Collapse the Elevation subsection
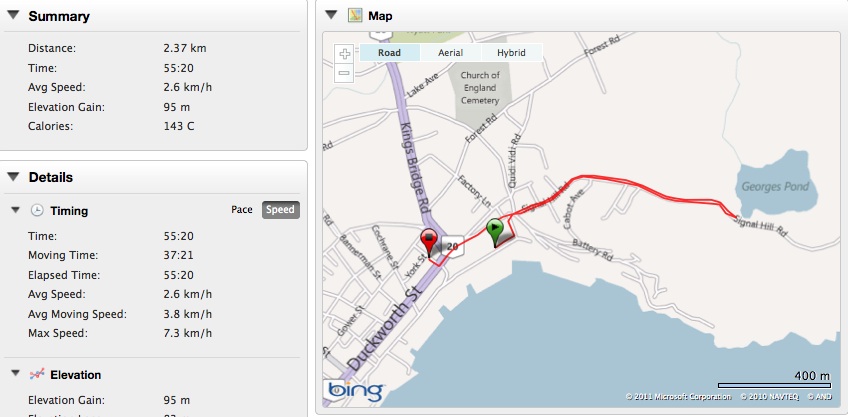Viewport: 848px width, 417px height. tap(15, 375)
